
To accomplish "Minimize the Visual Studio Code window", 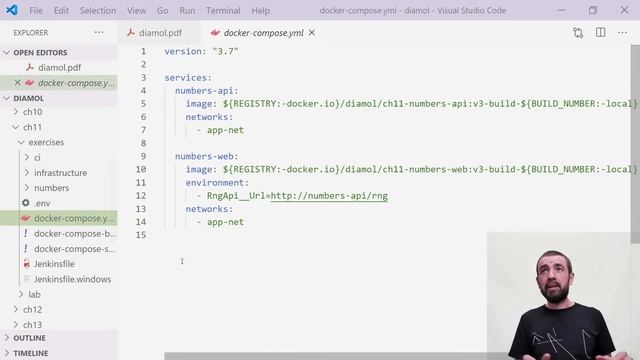I will 562,10.
